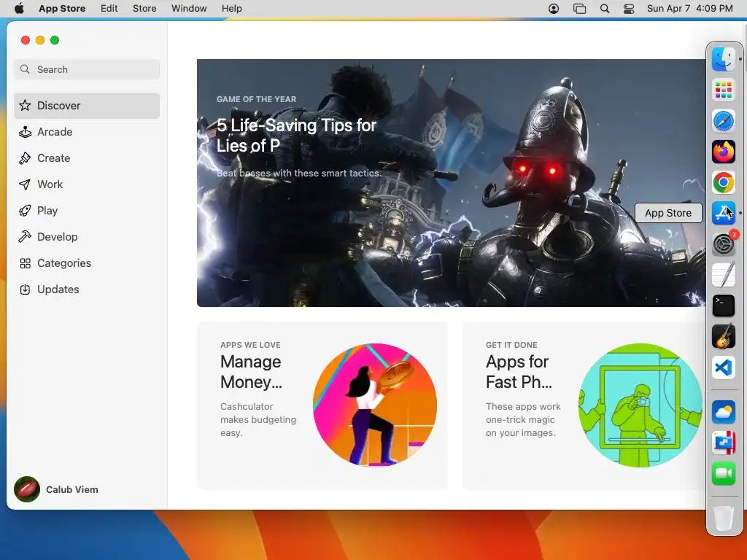Open the Help menu
The width and height of the screenshot is (747, 560).
pos(231,9)
